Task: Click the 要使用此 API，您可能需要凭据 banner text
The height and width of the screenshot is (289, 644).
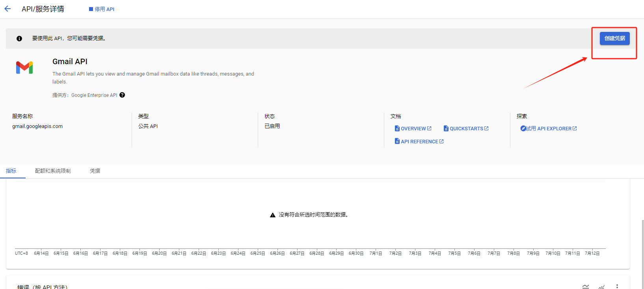Action: click(69, 38)
